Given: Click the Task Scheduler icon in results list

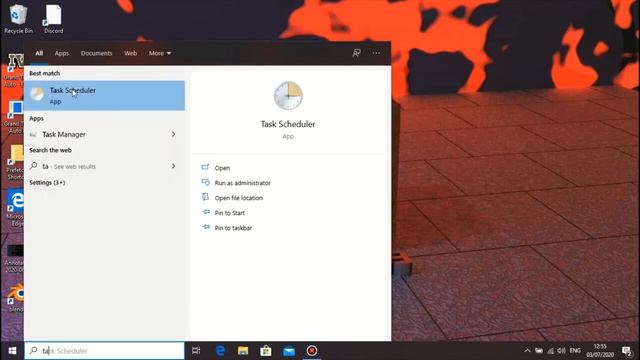Looking at the screenshot, I should [x=37, y=94].
